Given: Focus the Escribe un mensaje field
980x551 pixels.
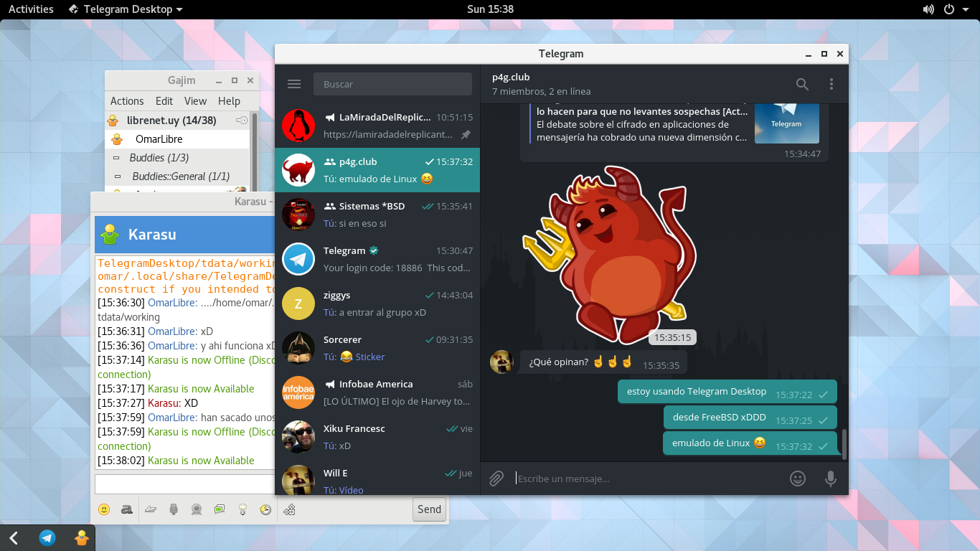Looking at the screenshot, I should click(646, 479).
